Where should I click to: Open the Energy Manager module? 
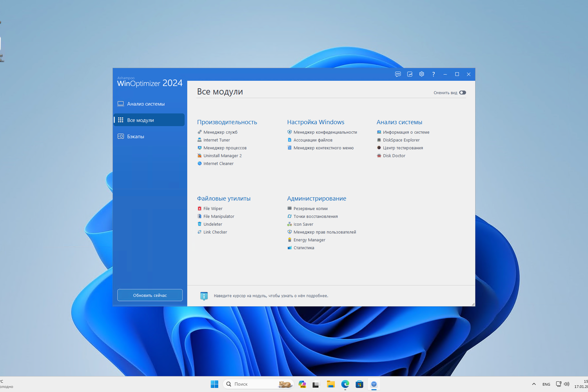309,240
